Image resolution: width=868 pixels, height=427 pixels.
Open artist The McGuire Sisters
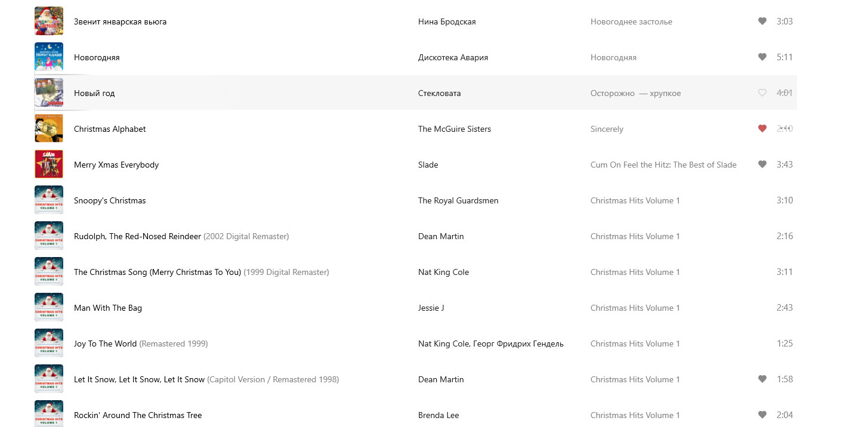tap(454, 129)
